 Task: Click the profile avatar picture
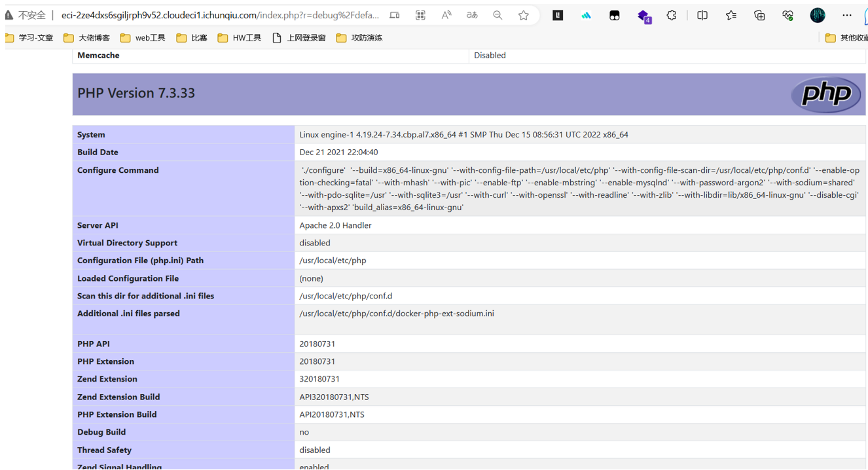pyautogui.click(x=818, y=15)
